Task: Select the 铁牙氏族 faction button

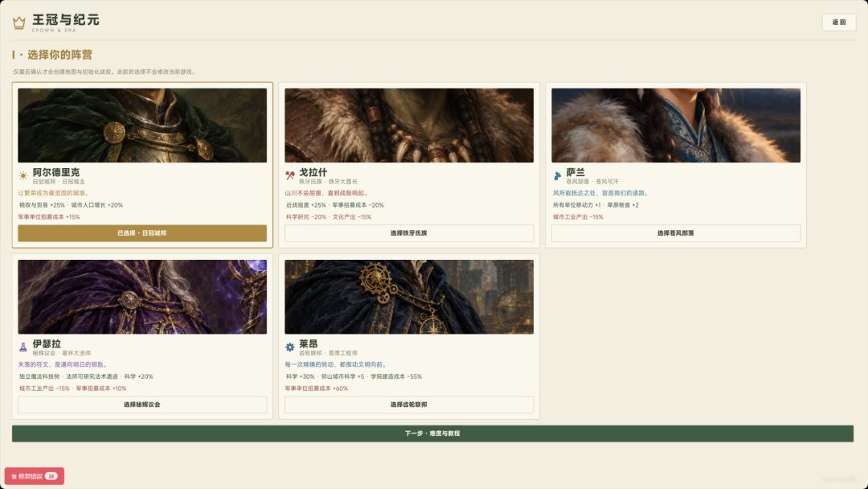Action: pyautogui.click(x=409, y=233)
